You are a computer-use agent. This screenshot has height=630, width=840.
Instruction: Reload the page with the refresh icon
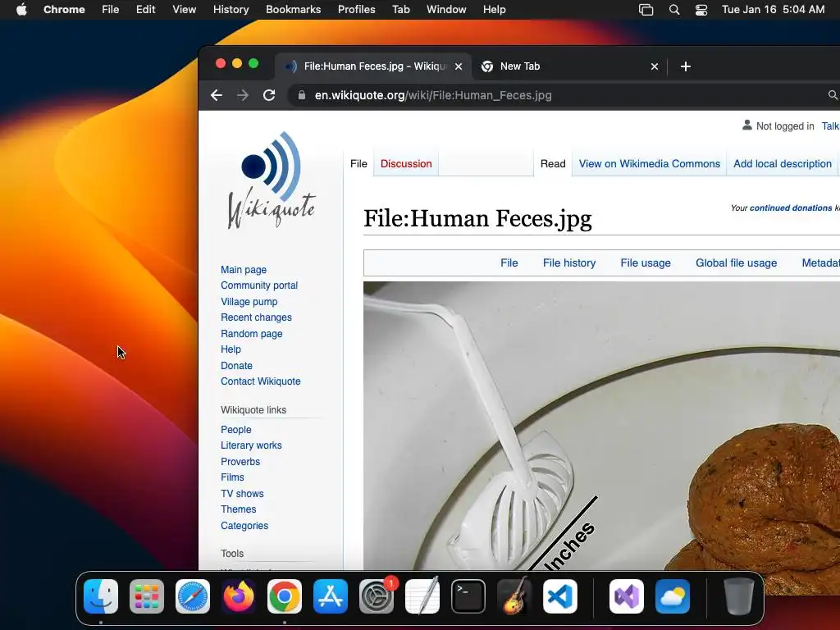(x=269, y=95)
